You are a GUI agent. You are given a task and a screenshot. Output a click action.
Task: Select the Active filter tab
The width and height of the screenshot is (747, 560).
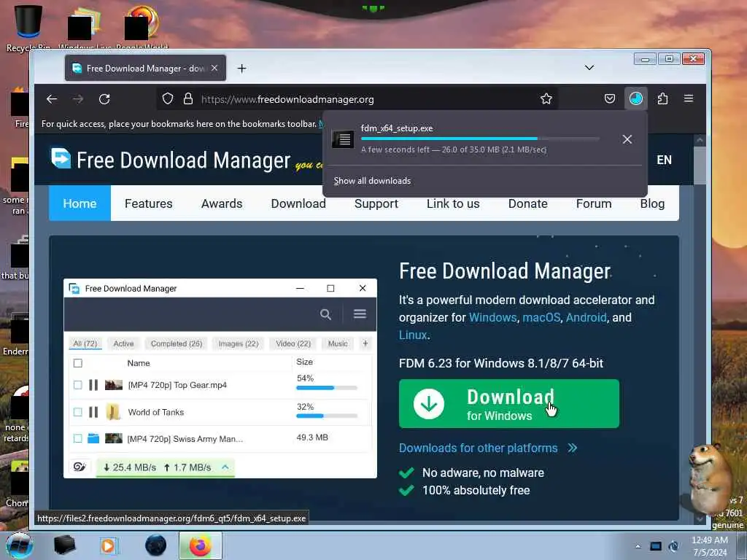(x=123, y=343)
